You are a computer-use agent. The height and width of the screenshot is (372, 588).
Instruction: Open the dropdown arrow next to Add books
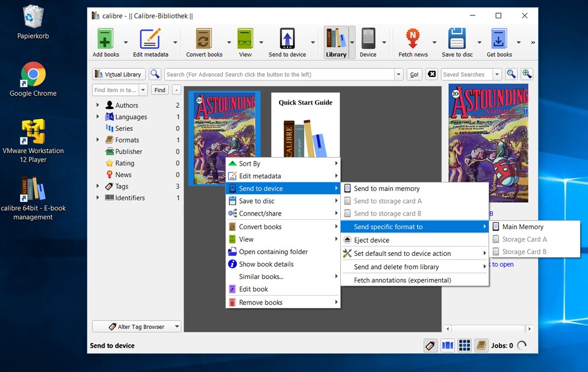(x=126, y=42)
